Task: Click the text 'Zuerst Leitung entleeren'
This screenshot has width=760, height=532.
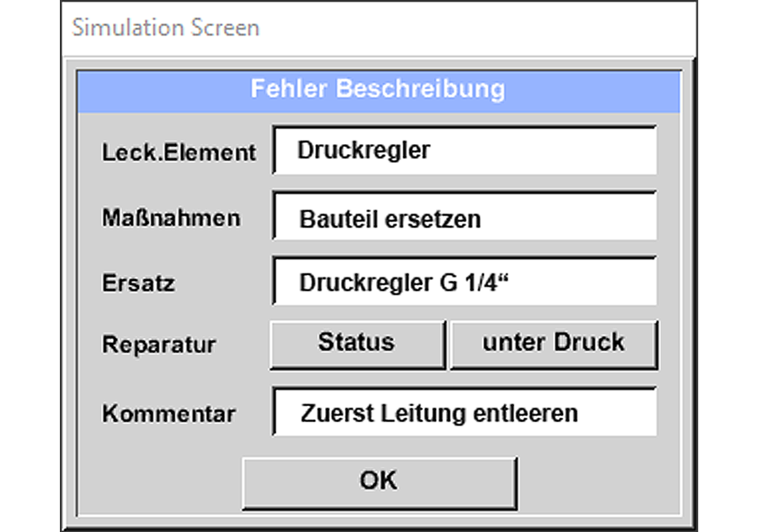Action: pos(439,414)
